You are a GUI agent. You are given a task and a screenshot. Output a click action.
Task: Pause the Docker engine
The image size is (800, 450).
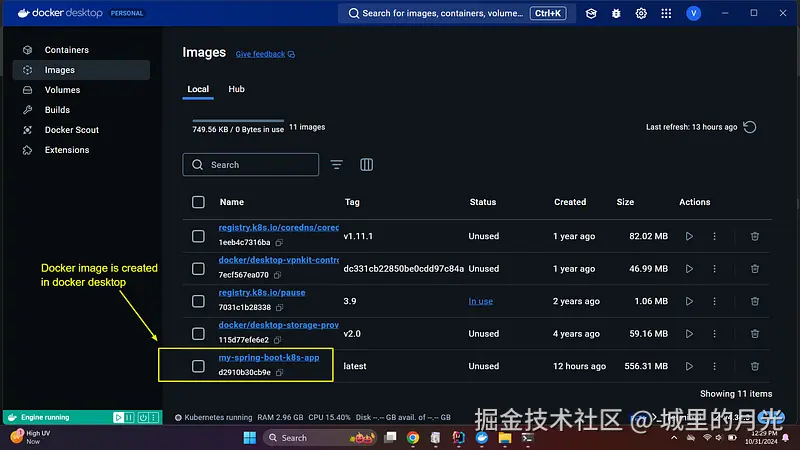pos(129,417)
